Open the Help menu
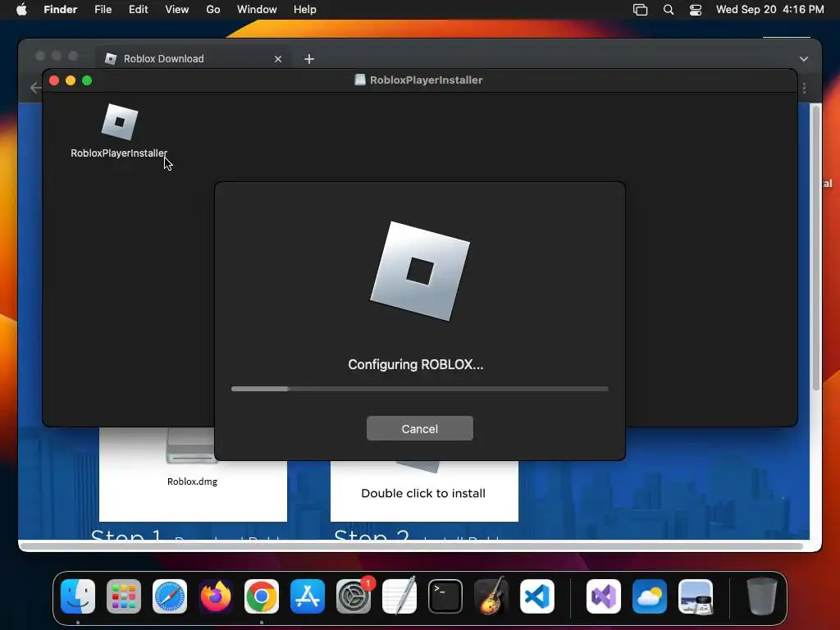Image resolution: width=840 pixels, height=630 pixels. click(x=305, y=9)
